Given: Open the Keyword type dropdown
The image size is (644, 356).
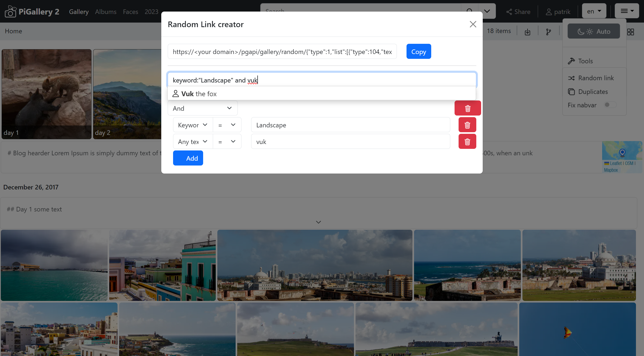Looking at the screenshot, I should [193, 125].
